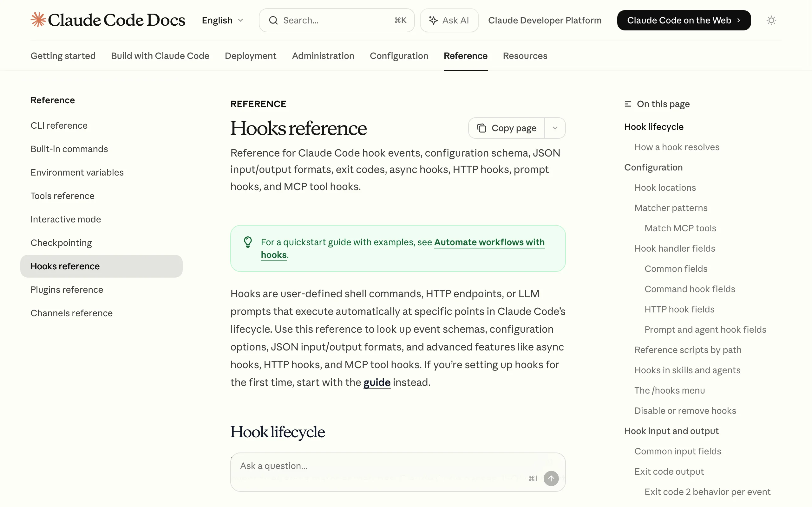Toggle the light/dark theme sun icon
This screenshot has width=812, height=507.
click(771, 21)
